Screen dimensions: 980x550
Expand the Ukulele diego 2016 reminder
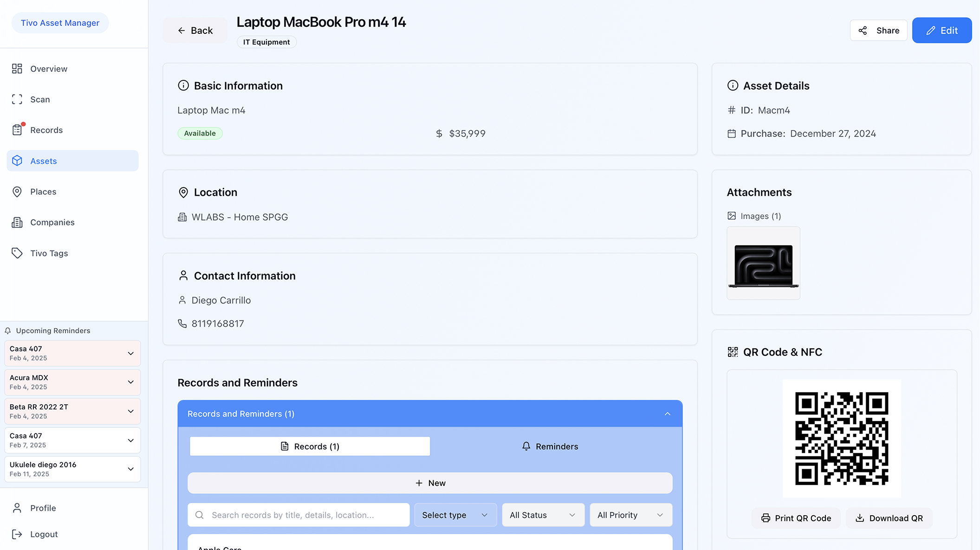tap(130, 469)
